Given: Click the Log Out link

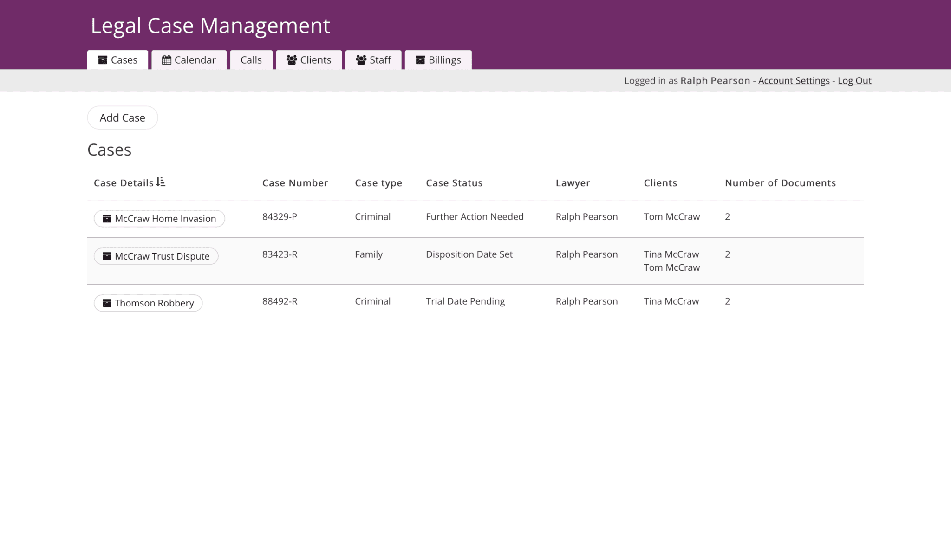Looking at the screenshot, I should click(x=854, y=80).
